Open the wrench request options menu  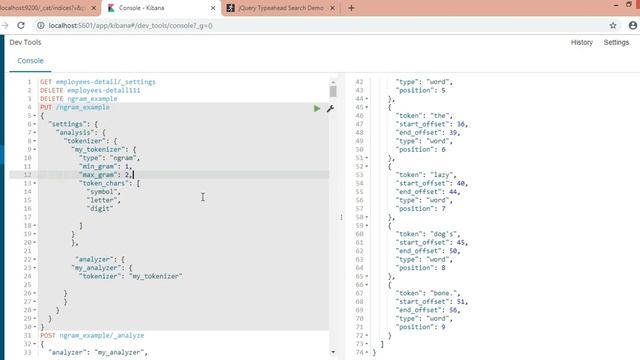tap(330, 109)
